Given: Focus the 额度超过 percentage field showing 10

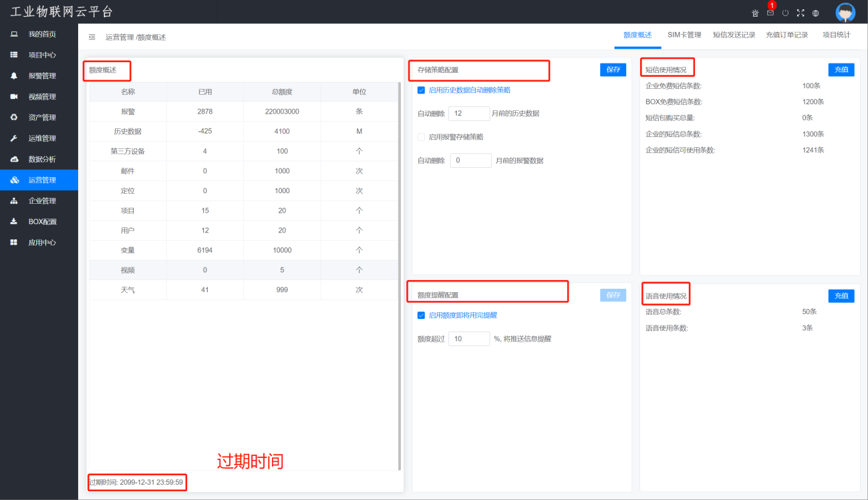Looking at the screenshot, I should tap(468, 339).
